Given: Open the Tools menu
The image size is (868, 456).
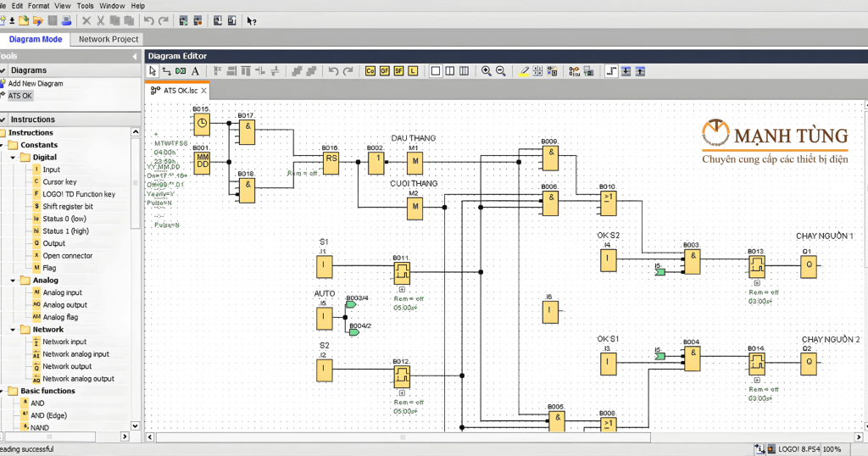Looking at the screenshot, I should point(86,5).
